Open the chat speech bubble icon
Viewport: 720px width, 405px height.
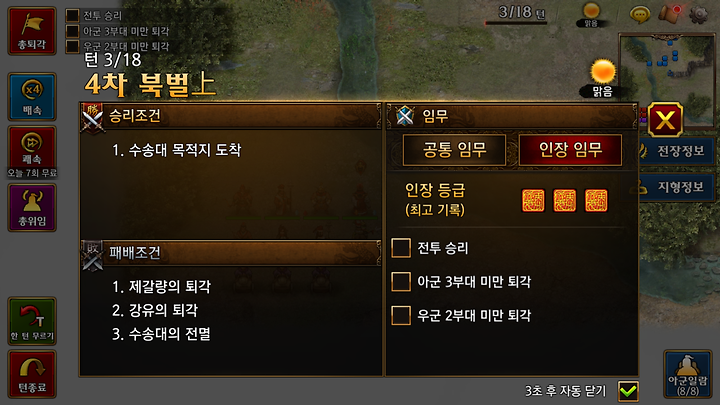pos(639,15)
